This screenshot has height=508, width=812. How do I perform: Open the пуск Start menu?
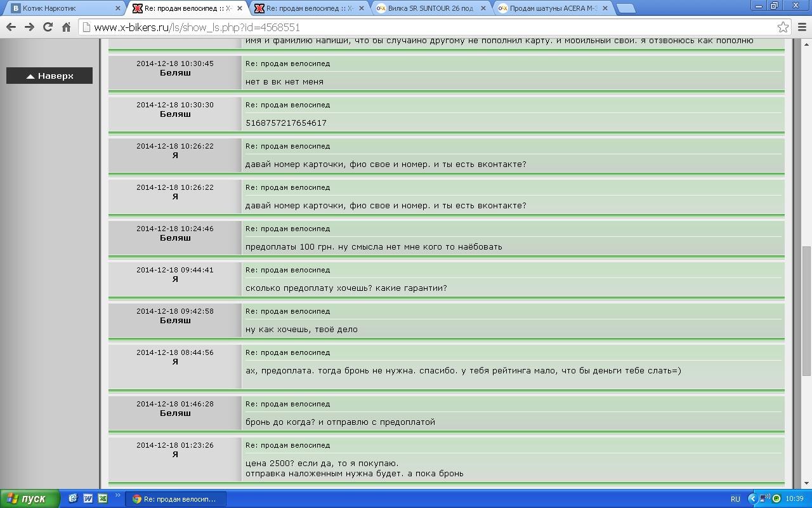(30, 498)
